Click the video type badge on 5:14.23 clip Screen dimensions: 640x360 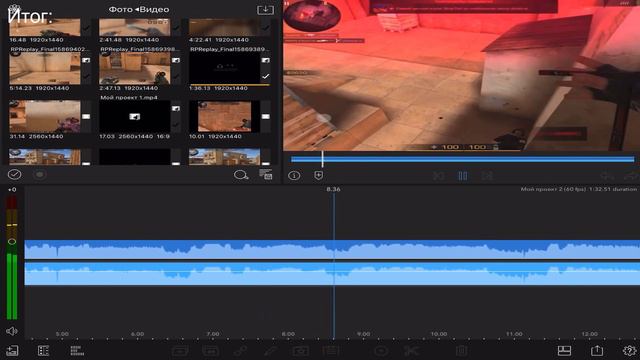coord(86,60)
